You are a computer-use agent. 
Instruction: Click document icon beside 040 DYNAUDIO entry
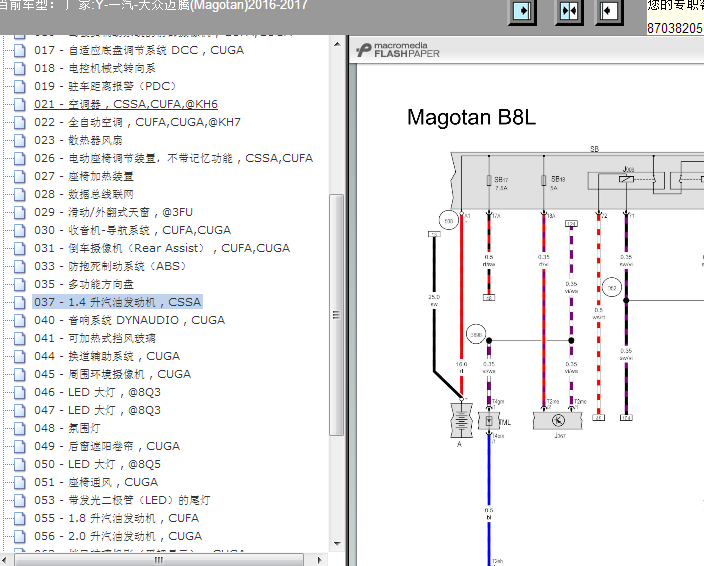(19, 320)
